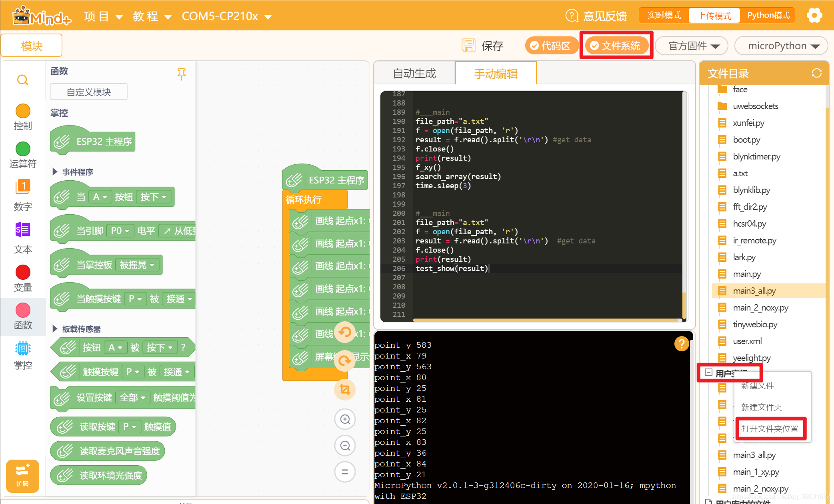Switch to 实时模式 real-time mode

coord(664,16)
